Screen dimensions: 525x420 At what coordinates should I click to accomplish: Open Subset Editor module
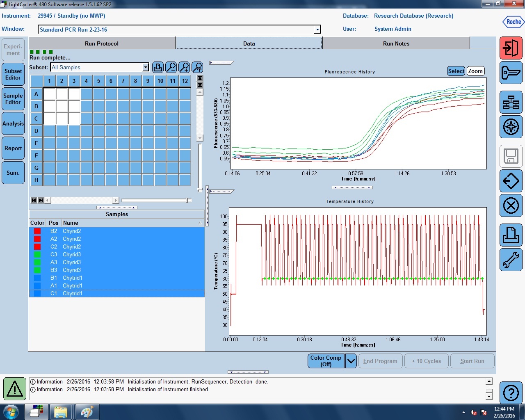(x=13, y=74)
